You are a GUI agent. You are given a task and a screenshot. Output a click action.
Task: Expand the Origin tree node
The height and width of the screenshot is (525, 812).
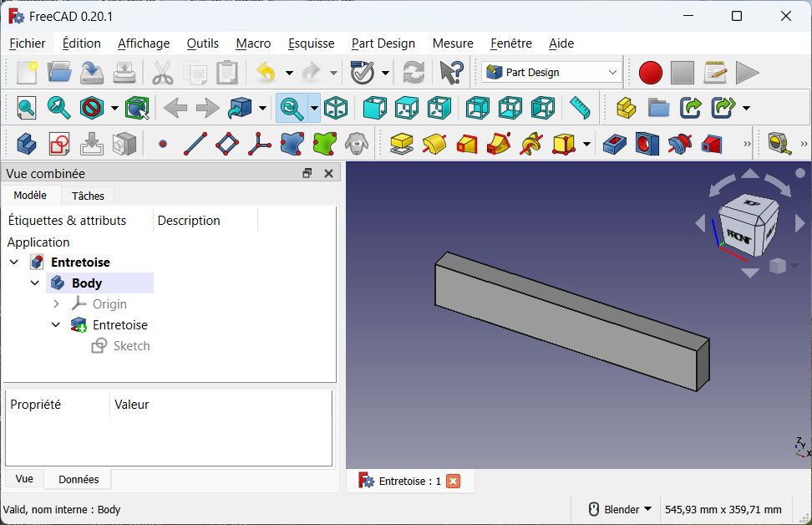[56, 304]
